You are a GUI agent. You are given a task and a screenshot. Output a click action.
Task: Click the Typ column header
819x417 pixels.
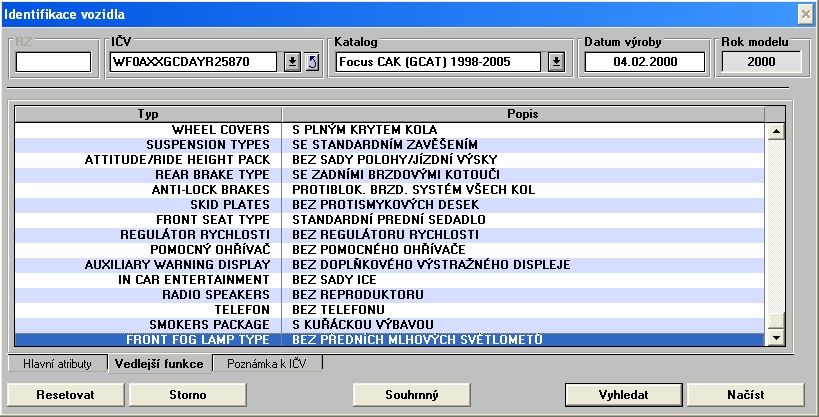(x=147, y=114)
